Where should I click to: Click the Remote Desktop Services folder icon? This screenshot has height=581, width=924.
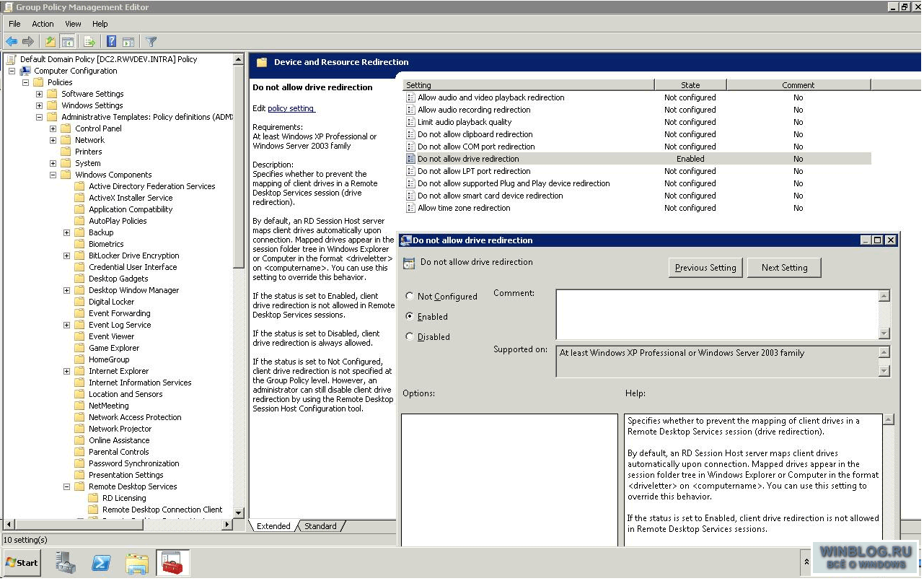pos(80,486)
